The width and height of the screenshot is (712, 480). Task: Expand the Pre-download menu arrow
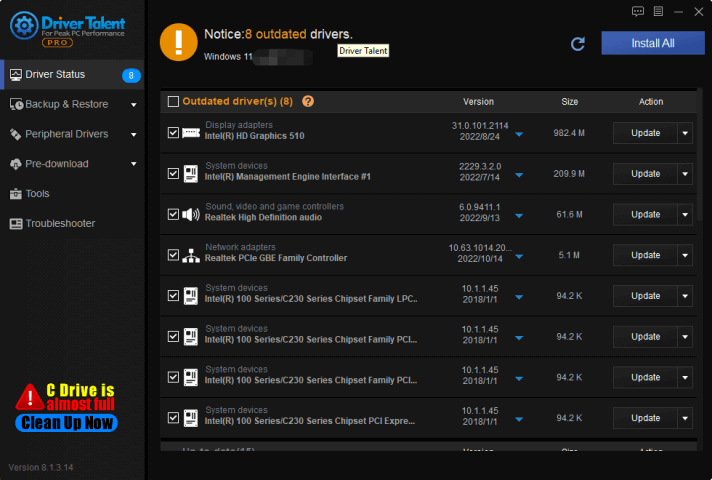pyautogui.click(x=134, y=164)
